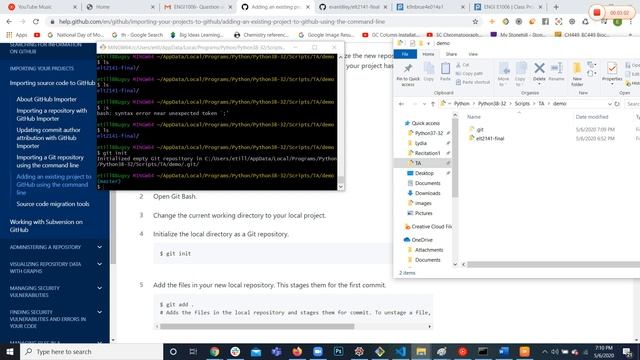Open the Windows Start menu
Screen dimensions: 640x360
pos(10,351)
